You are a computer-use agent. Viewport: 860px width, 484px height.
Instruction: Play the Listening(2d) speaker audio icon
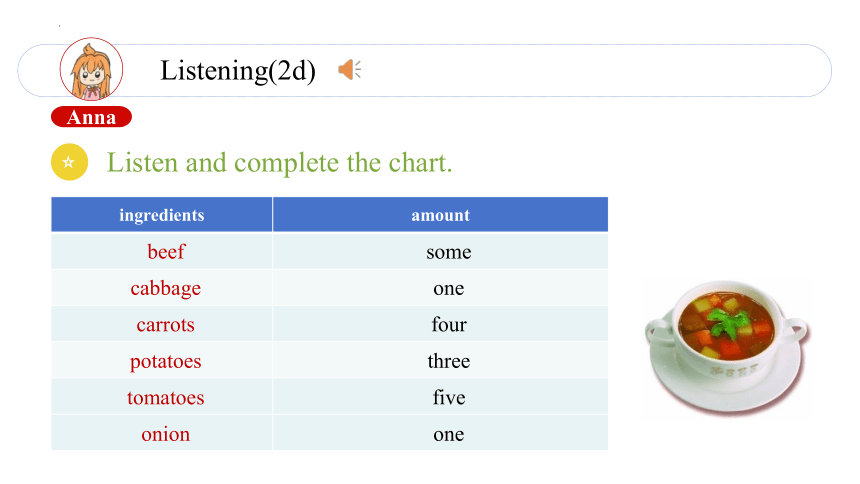(349, 70)
